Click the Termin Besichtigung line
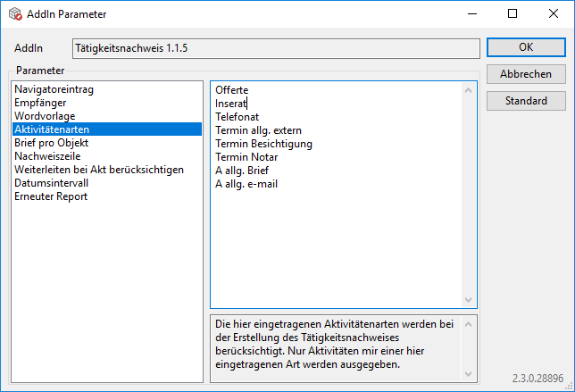Viewport: 575px width, 392px height. [263, 144]
